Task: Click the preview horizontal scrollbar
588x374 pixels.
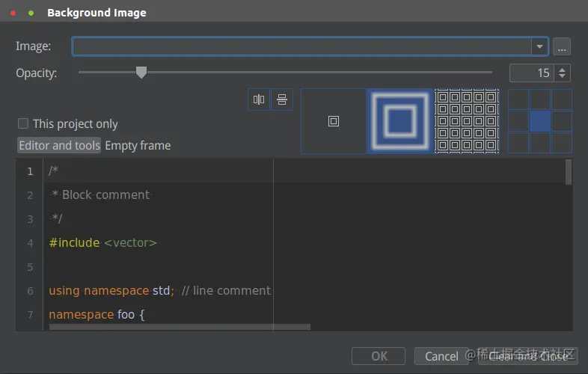Action: [180, 327]
